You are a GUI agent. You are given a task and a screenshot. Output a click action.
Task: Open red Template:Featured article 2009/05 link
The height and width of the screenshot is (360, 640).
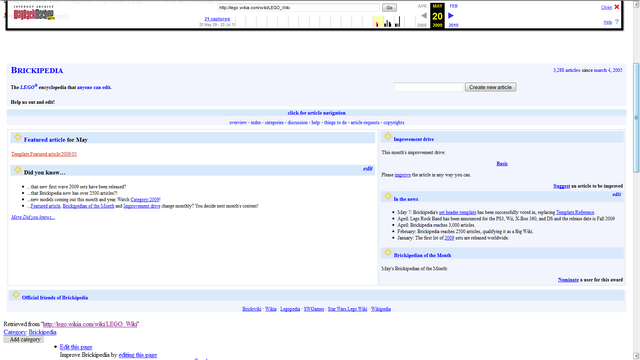44,154
